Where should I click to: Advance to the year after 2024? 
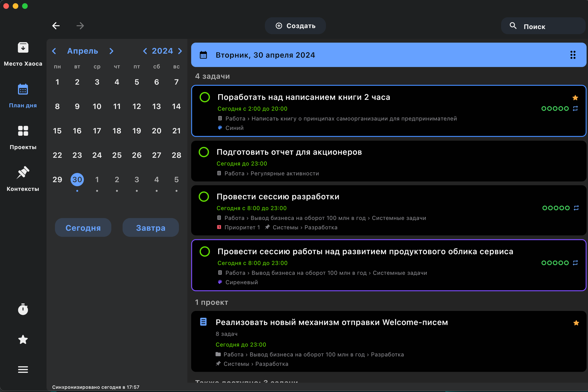180,51
